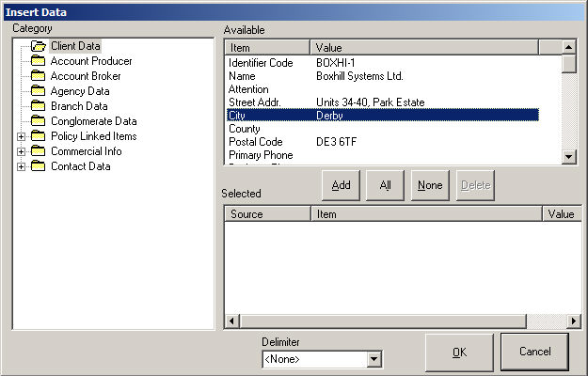Expand the Commercial Info tree node
Image resolution: width=588 pixels, height=376 pixels.
click(x=21, y=151)
